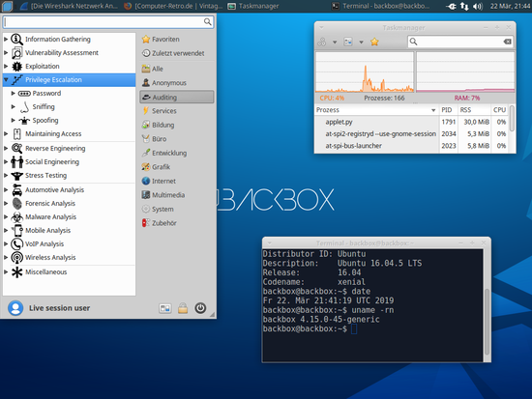
Task: Click the Maintaining Access icon
Action: 16,134
